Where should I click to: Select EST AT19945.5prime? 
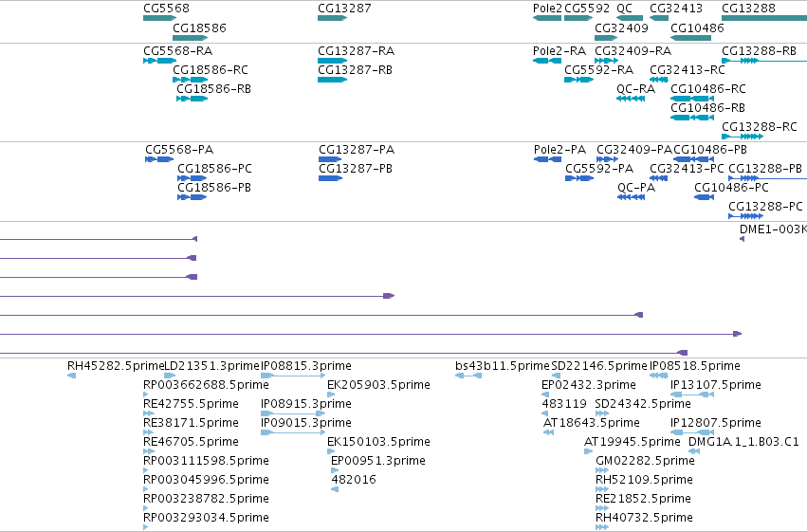click(x=588, y=451)
